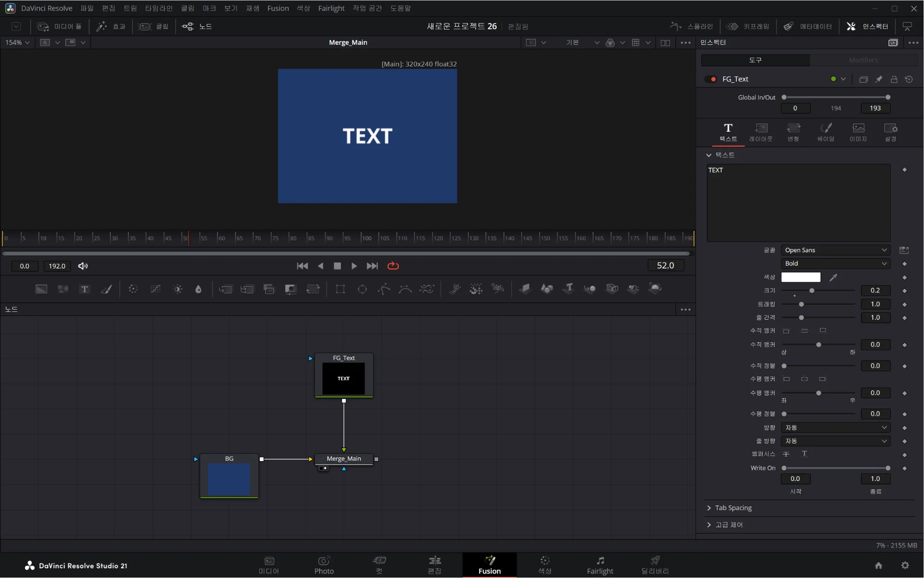Lock the FG_Text tool controls

tap(894, 79)
